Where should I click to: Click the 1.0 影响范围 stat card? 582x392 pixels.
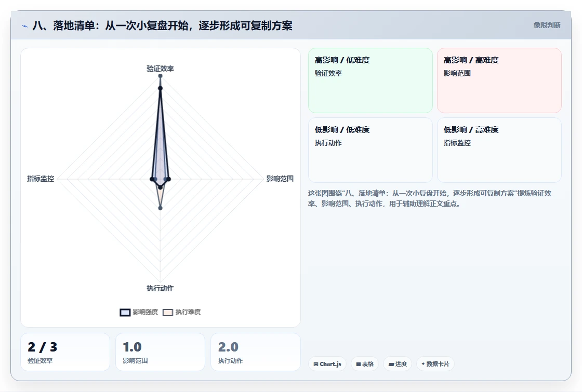[161, 352]
